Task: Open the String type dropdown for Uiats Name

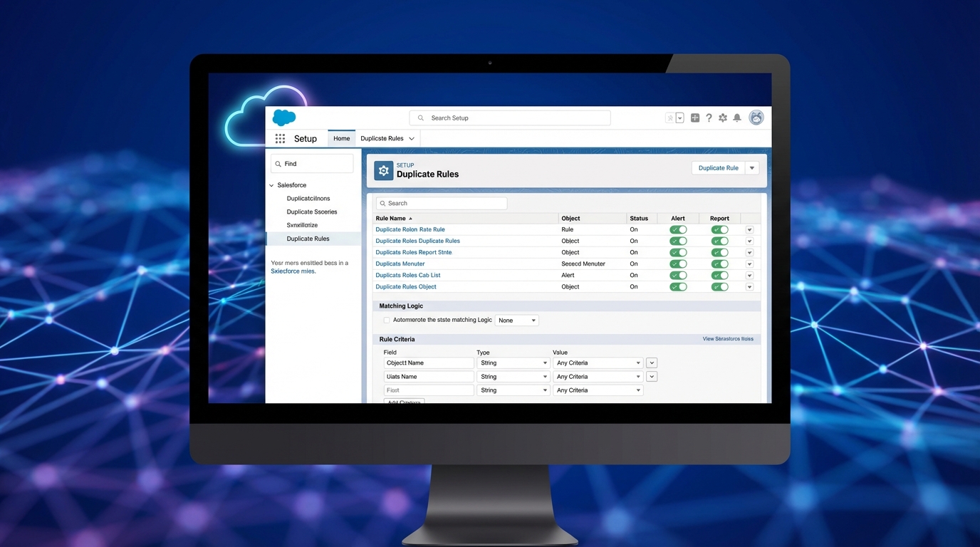Action: click(x=513, y=376)
